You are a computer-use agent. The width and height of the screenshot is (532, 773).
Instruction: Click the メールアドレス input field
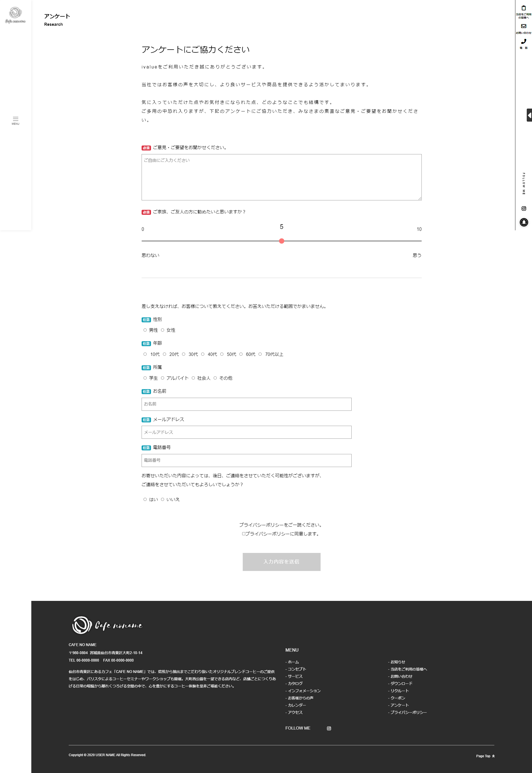pos(246,432)
